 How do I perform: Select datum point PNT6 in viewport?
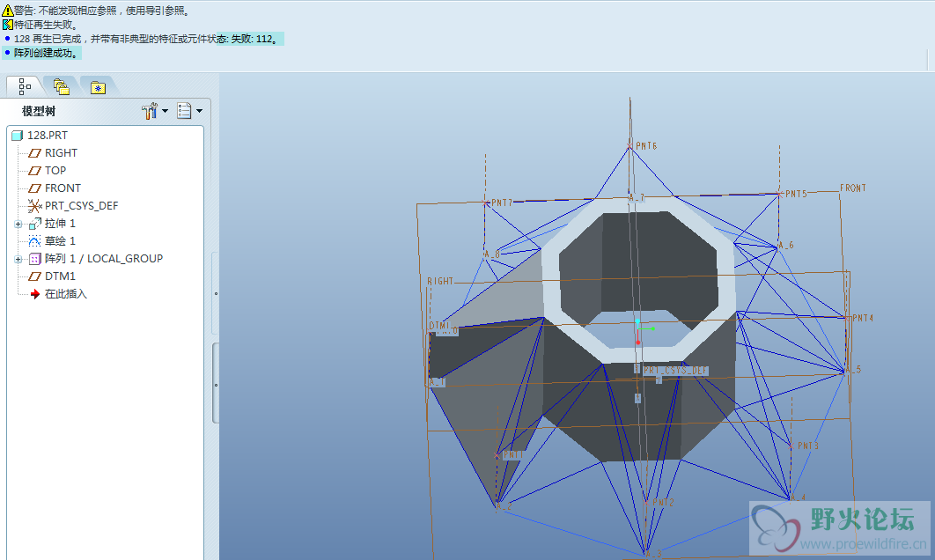tap(630, 145)
